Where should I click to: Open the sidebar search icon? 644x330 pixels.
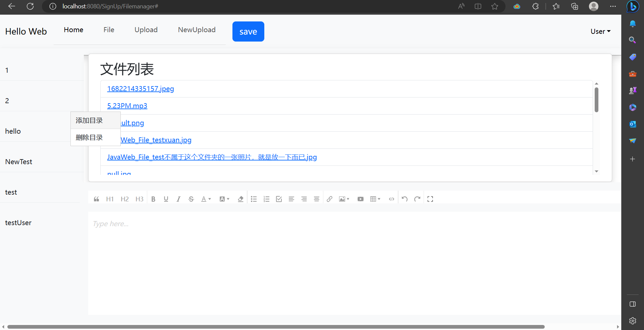click(633, 40)
